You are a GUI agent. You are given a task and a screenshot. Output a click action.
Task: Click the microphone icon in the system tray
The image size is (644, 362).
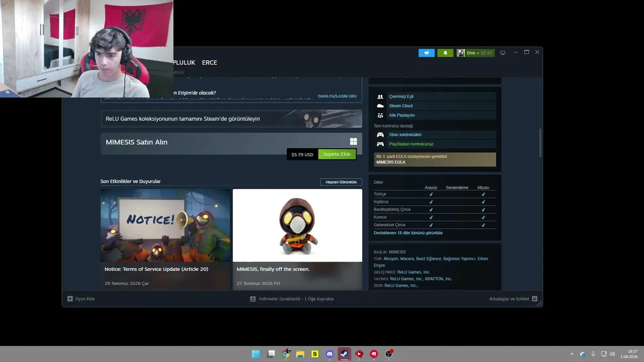pos(593,354)
